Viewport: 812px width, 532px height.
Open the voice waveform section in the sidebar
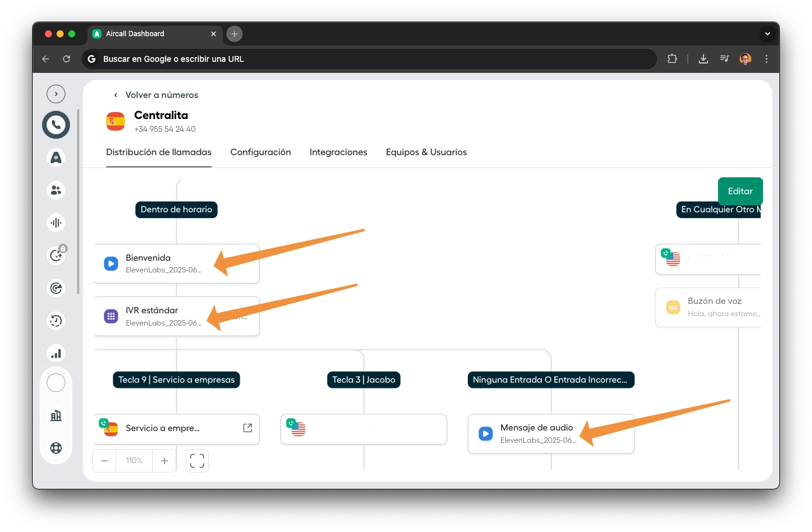(55, 222)
